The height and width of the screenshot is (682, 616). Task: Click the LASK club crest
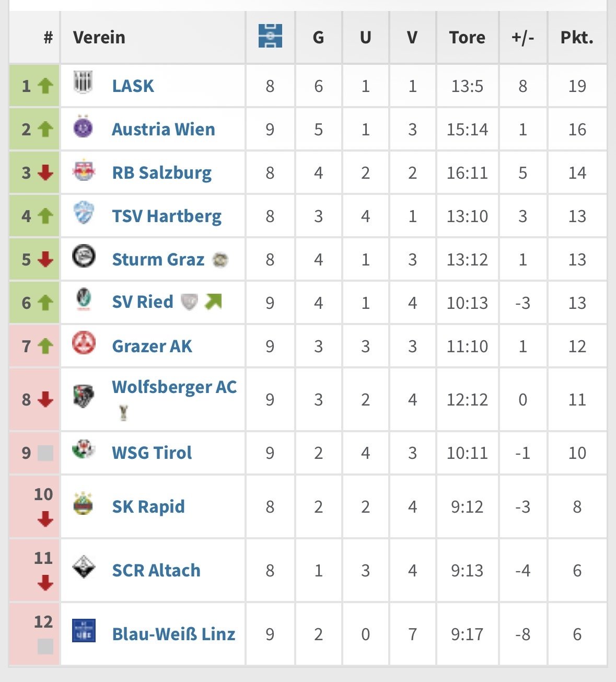click(x=84, y=84)
